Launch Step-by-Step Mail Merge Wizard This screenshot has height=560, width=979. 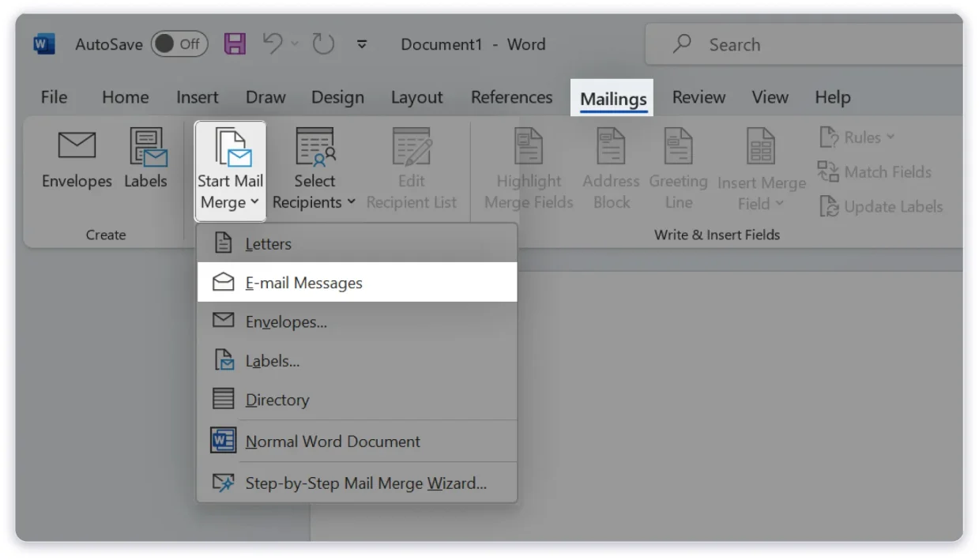tap(357, 483)
